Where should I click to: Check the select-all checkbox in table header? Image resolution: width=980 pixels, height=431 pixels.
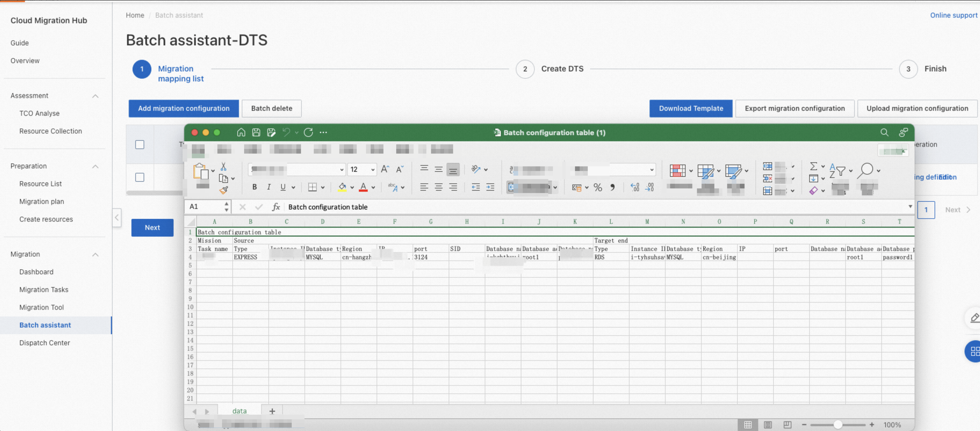pyautogui.click(x=140, y=144)
